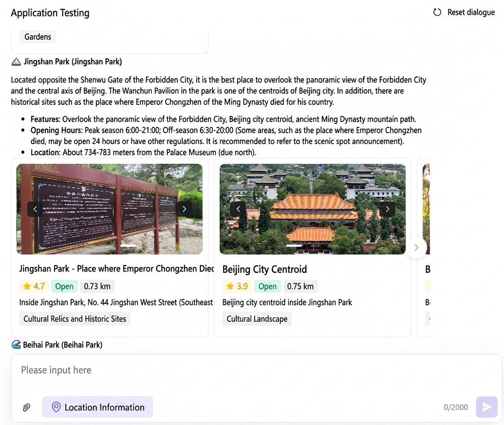504x425 pixels.
Task: Show previous photo in Chongzhen card
Action: tap(35, 209)
